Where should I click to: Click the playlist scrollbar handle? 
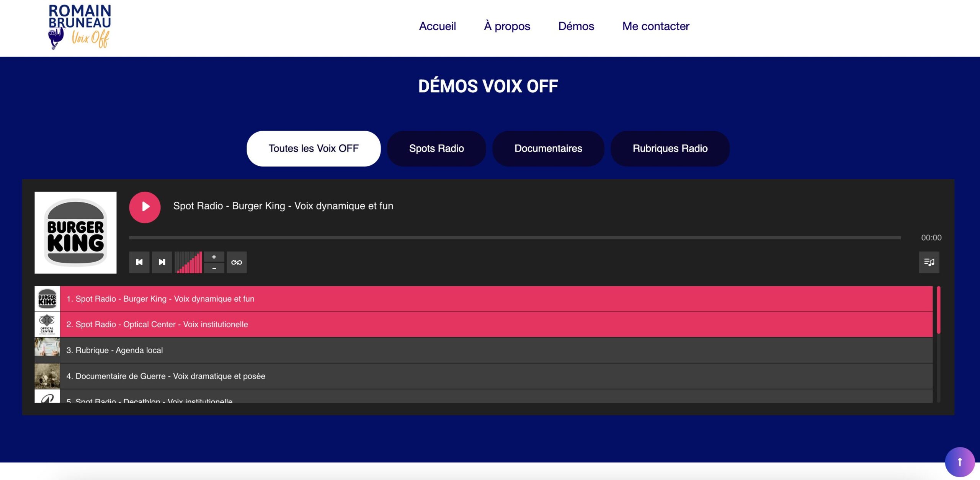[939, 310]
